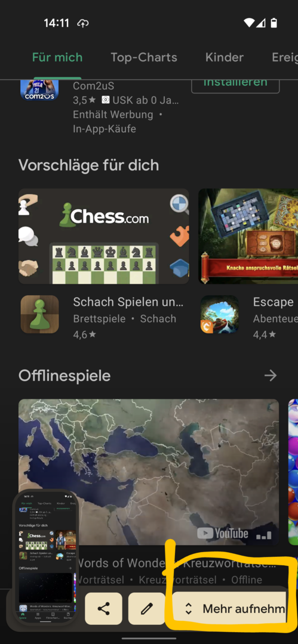Screen dimensions: 298x644
Task: Tap the pencil edit screenshot icon
Action: 146,608
